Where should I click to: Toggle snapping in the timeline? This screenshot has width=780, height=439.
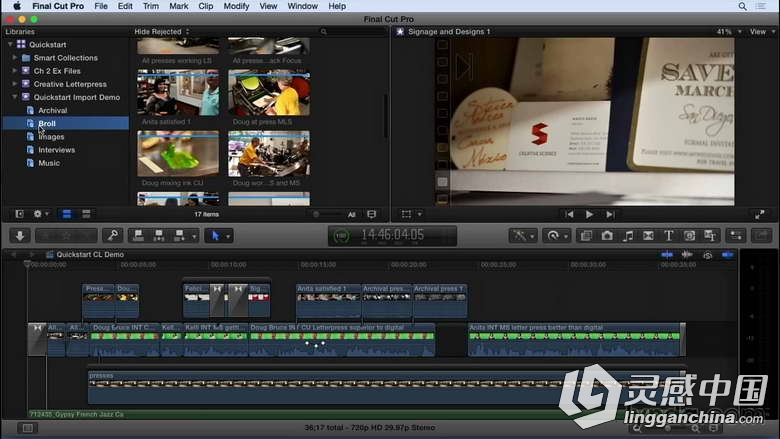coord(727,255)
